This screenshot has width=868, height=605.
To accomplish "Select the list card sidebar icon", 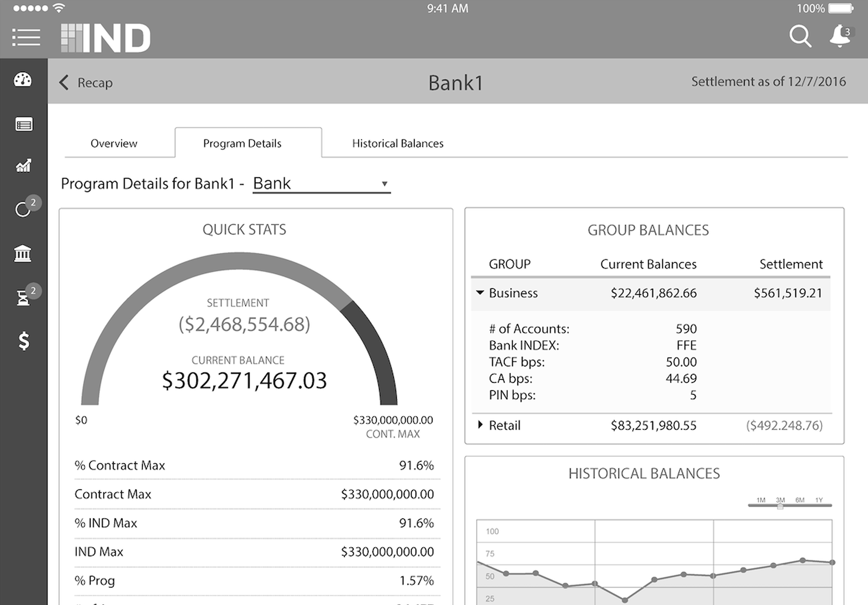I will point(24,124).
